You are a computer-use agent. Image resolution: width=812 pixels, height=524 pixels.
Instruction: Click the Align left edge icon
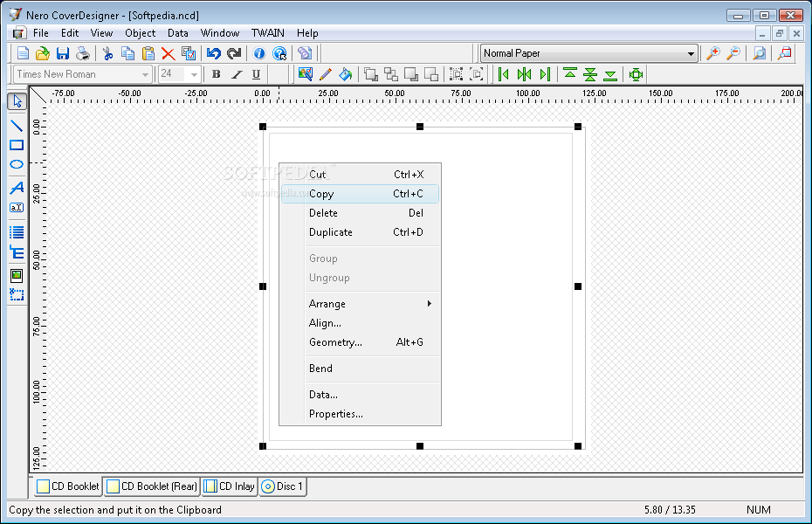click(x=503, y=74)
